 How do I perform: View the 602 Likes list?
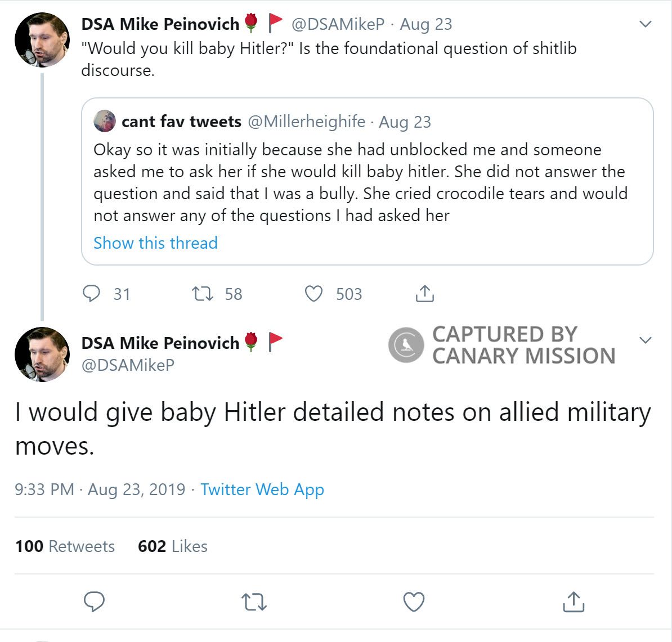click(x=172, y=546)
